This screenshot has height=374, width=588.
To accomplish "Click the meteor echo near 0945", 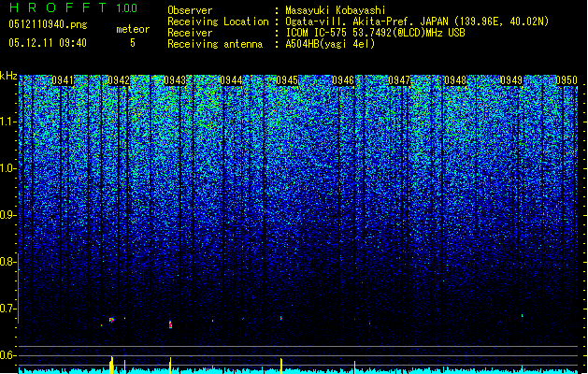I will click(x=280, y=319).
